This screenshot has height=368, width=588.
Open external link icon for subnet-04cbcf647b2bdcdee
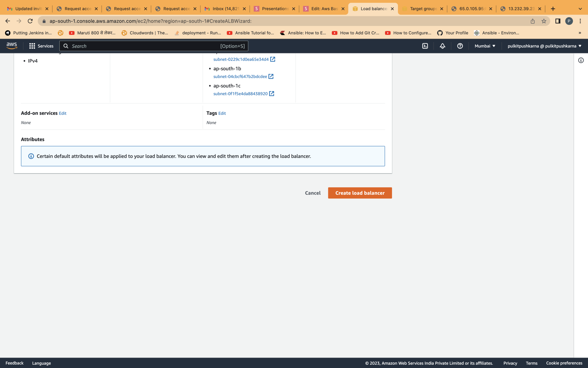click(271, 76)
